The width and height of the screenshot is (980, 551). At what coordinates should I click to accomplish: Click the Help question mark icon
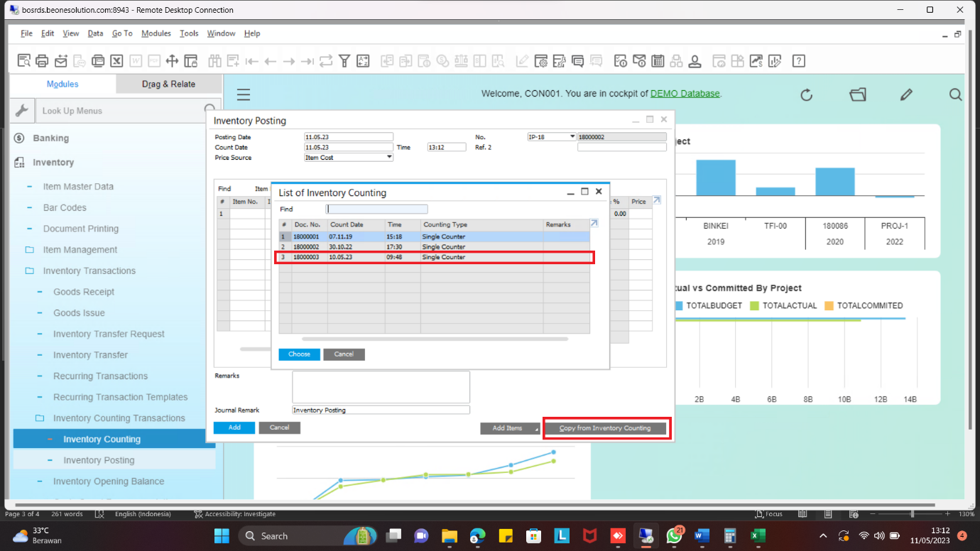[x=799, y=61]
